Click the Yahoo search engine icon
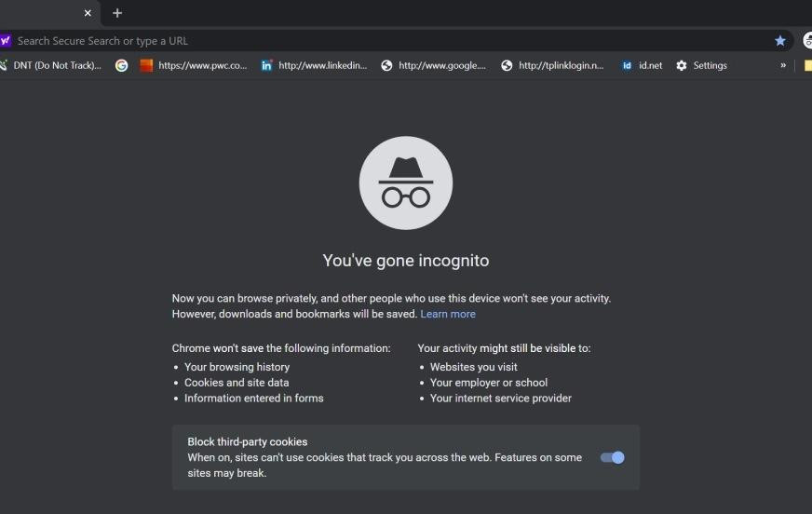This screenshot has width=812, height=514. click(x=6, y=41)
